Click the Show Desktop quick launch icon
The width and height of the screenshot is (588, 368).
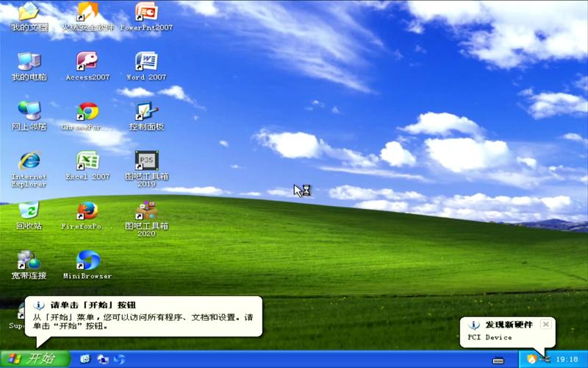pyautogui.click(x=102, y=359)
